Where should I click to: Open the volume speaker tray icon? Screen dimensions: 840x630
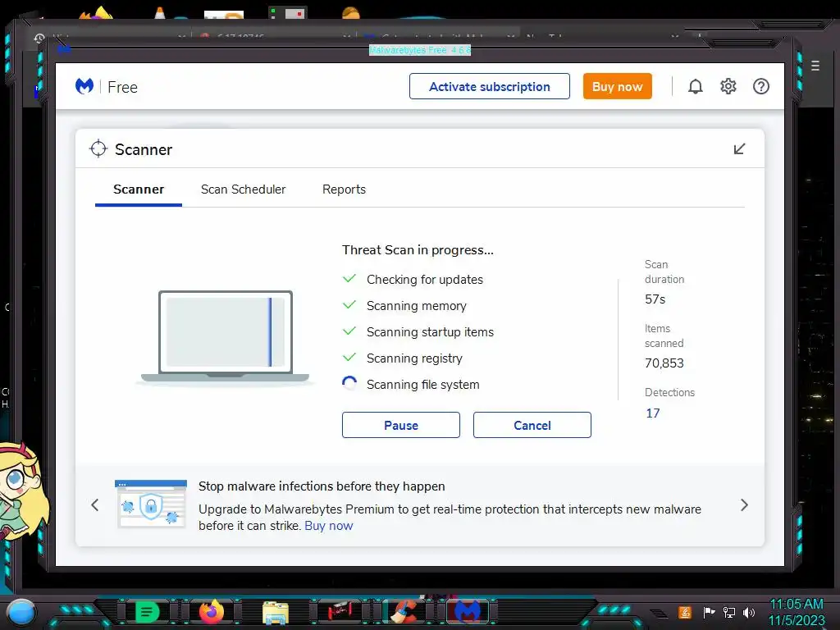click(749, 612)
